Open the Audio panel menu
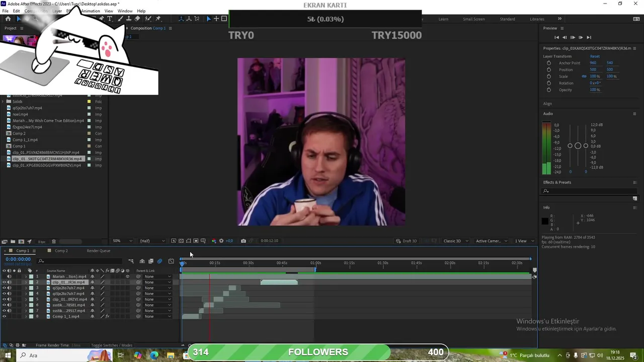Screen dimensions: 644x362 [634, 114]
